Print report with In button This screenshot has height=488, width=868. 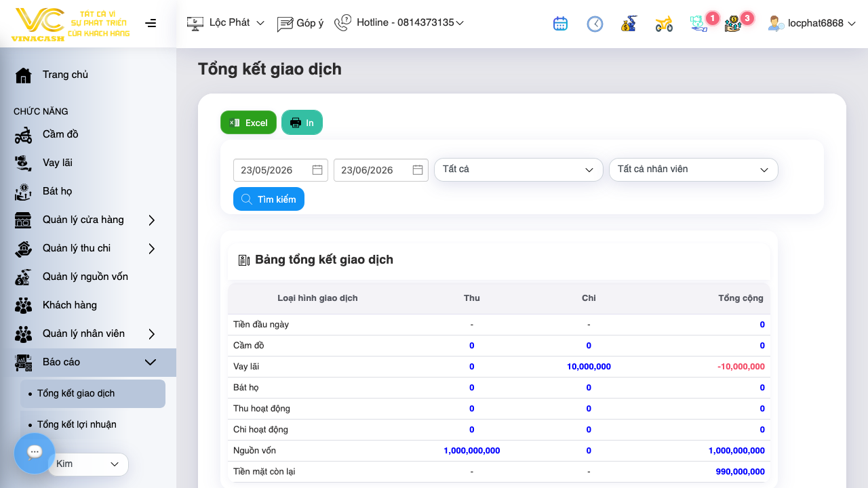click(x=302, y=123)
